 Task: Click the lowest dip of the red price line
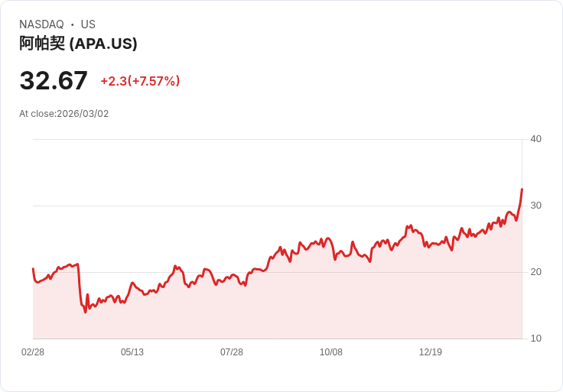(86, 312)
